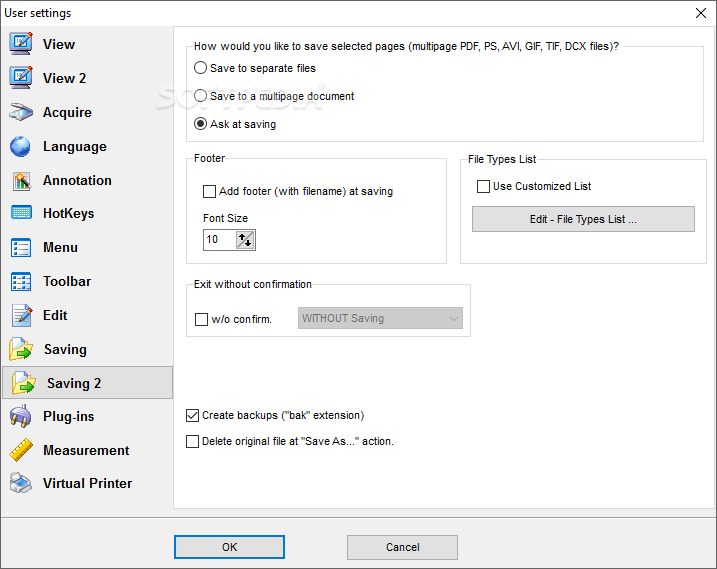Click Edit - File Types List button
The width and height of the screenshot is (717, 569).
tap(583, 219)
